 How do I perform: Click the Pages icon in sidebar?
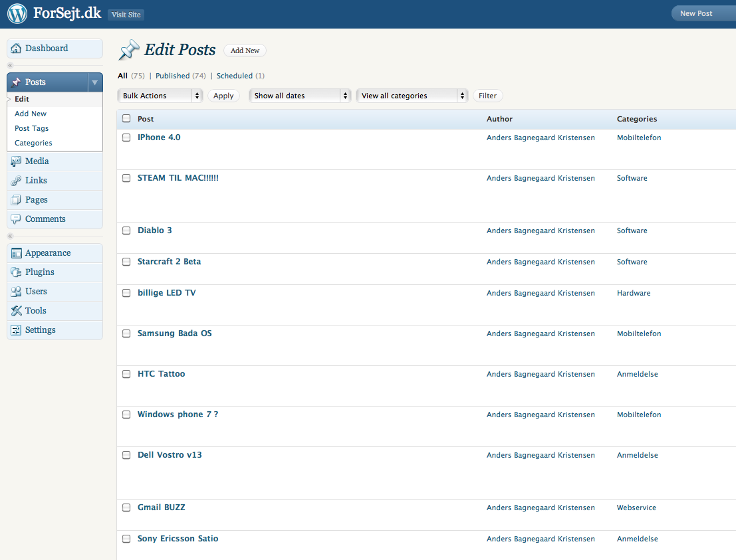(16, 200)
